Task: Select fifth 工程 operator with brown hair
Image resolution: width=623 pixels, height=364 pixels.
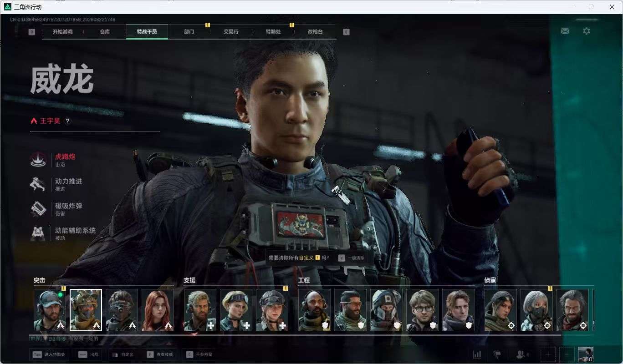Action: coord(458,310)
